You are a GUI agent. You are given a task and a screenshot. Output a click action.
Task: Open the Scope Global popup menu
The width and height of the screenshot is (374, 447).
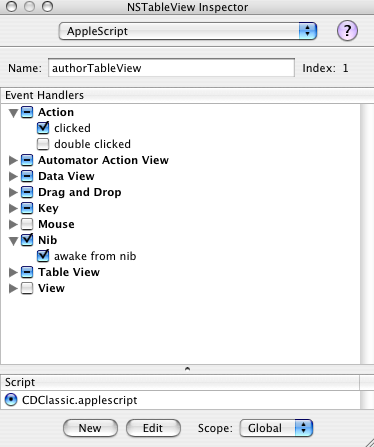point(276,428)
